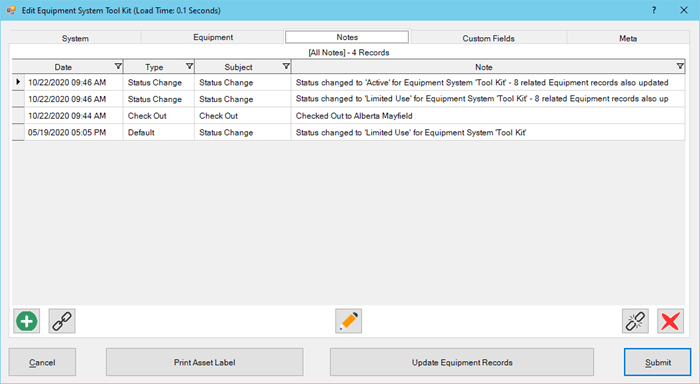Image resolution: width=700 pixels, height=384 pixels.
Task: Click the application icon in the title bar
Action: pos(11,10)
